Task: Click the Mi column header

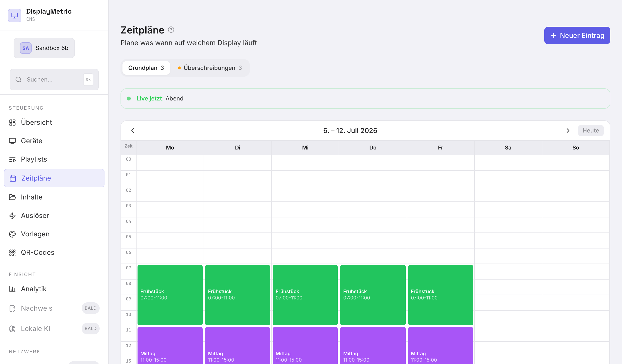Action: coord(305,148)
